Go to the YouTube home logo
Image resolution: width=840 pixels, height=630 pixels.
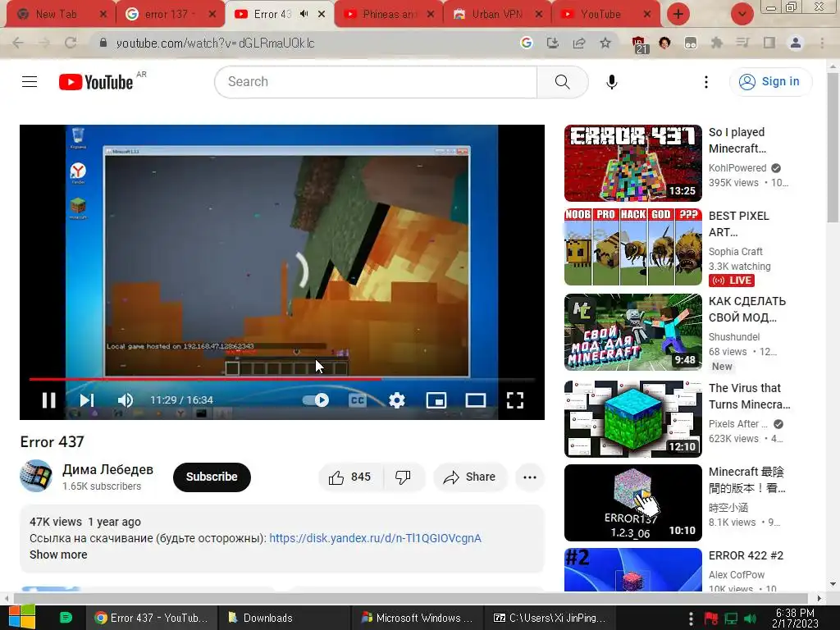[96, 82]
